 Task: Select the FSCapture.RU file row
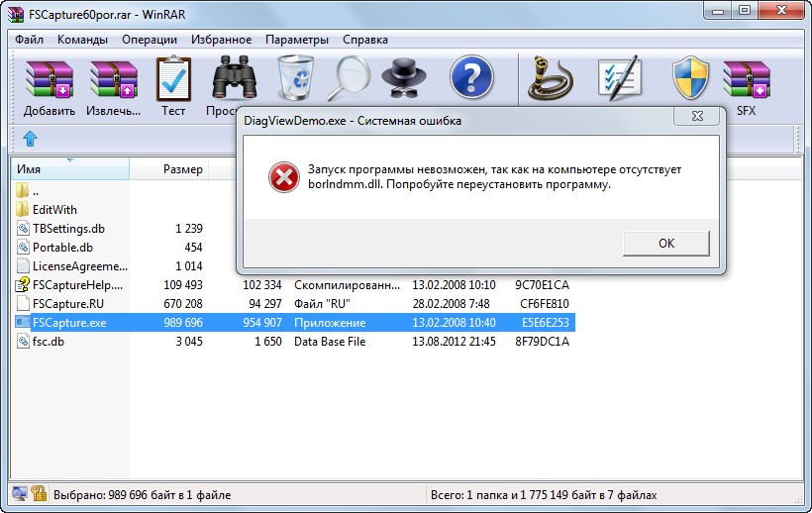[294, 304]
